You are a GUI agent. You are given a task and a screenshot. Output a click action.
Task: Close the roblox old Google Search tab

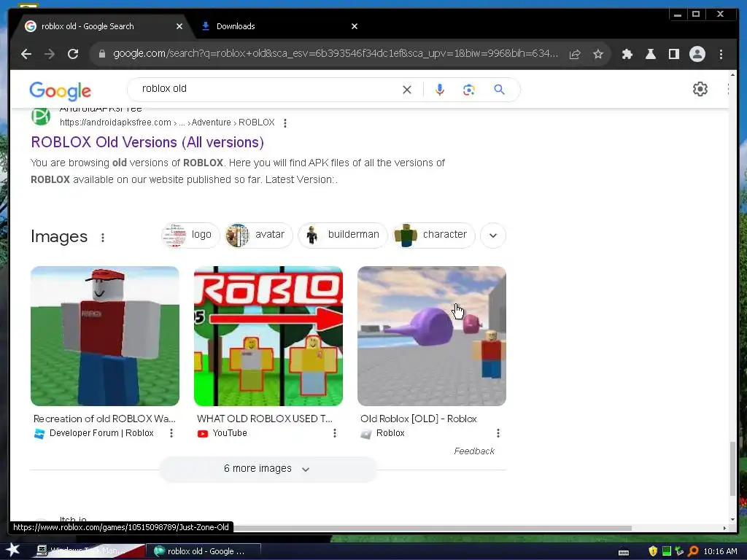[179, 26]
